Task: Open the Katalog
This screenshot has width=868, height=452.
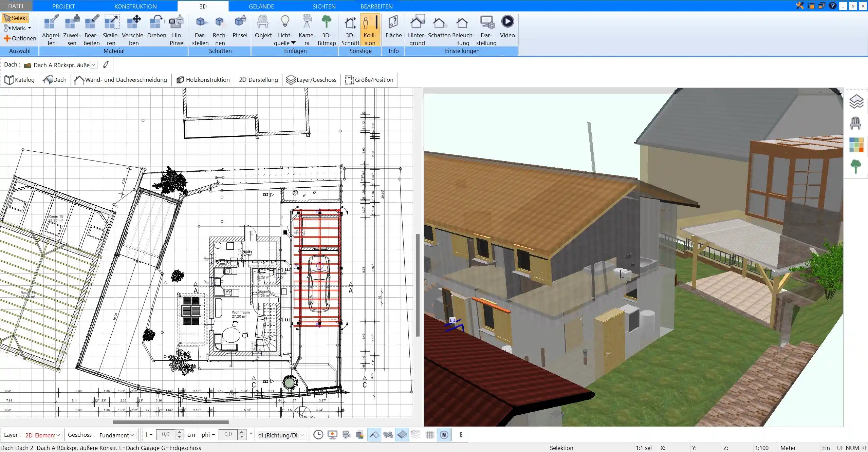Action: [x=20, y=80]
